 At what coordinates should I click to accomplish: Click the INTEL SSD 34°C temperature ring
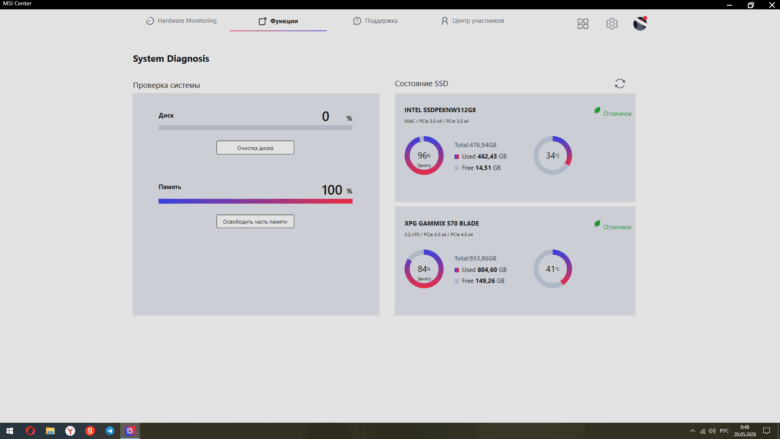click(x=552, y=156)
